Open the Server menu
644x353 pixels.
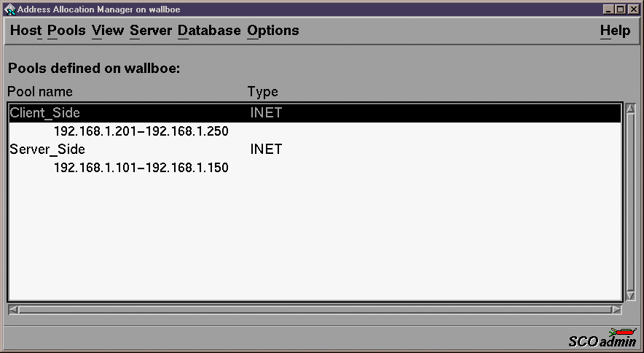(x=151, y=31)
